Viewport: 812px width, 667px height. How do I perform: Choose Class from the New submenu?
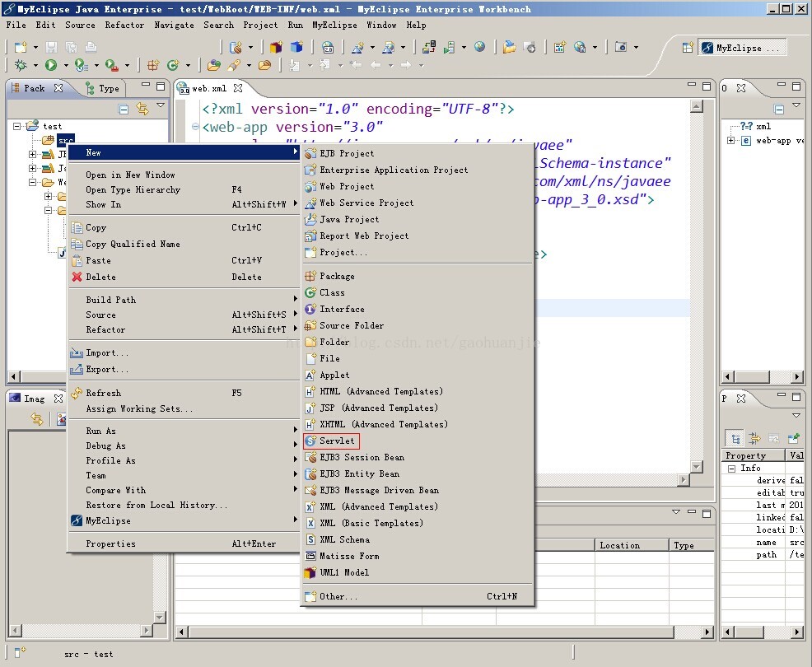click(418, 292)
